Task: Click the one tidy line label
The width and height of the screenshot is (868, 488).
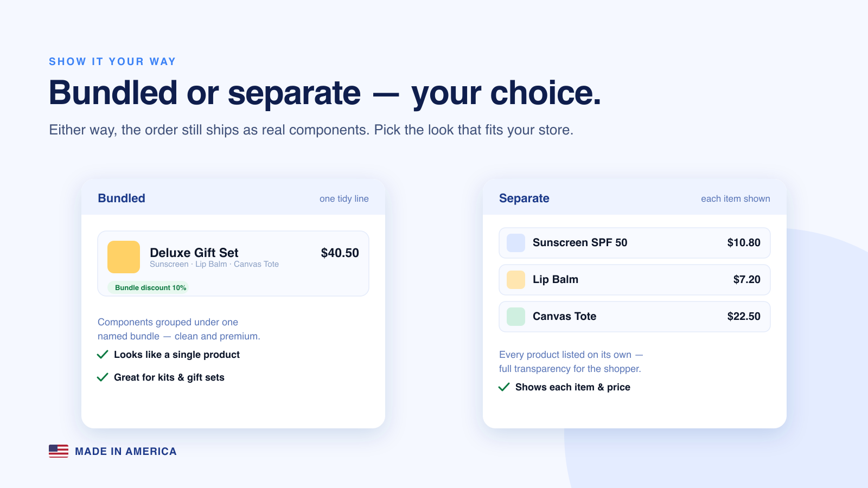Action: pyautogui.click(x=344, y=198)
